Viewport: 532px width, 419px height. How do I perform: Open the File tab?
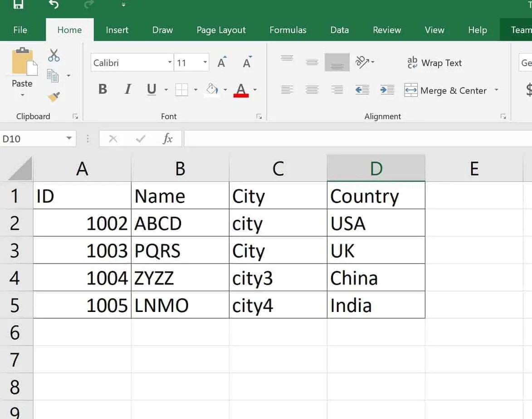click(20, 30)
